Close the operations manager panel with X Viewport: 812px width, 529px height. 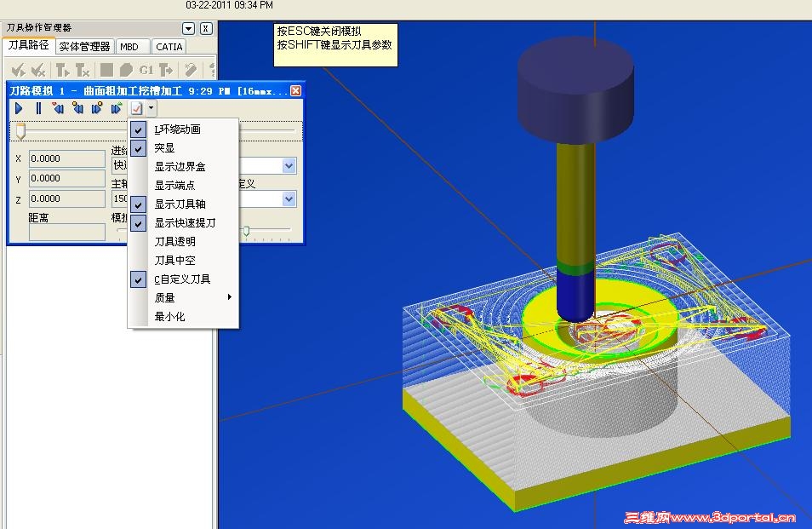(x=206, y=28)
